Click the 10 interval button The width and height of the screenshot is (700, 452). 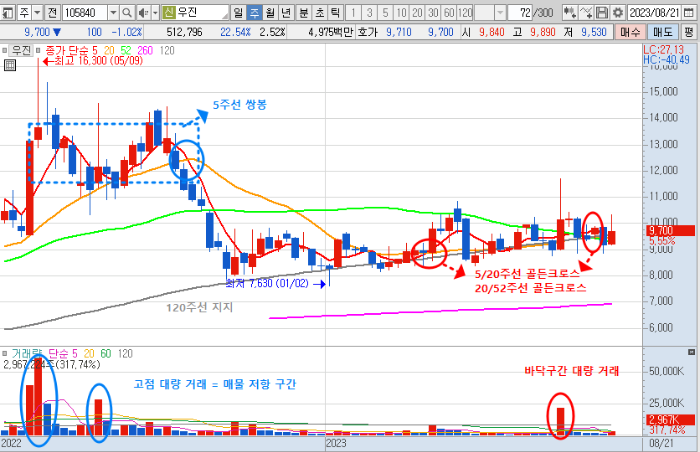tap(401, 13)
